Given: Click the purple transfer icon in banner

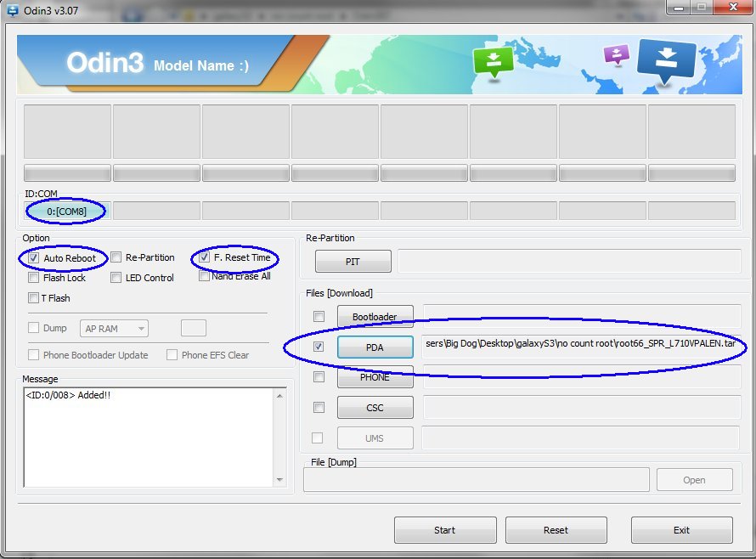Looking at the screenshot, I should click(617, 54).
